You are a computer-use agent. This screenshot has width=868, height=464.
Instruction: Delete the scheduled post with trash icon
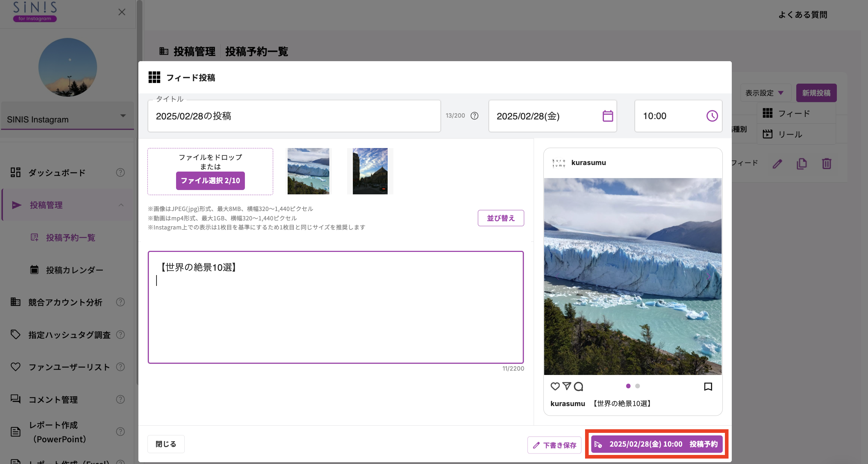click(x=827, y=164)
